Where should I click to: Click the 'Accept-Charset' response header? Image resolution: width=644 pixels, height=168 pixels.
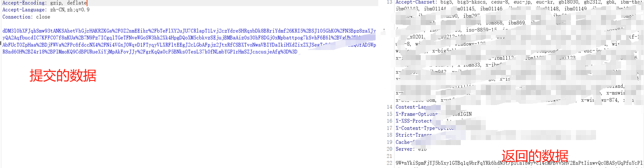(415, 3)
